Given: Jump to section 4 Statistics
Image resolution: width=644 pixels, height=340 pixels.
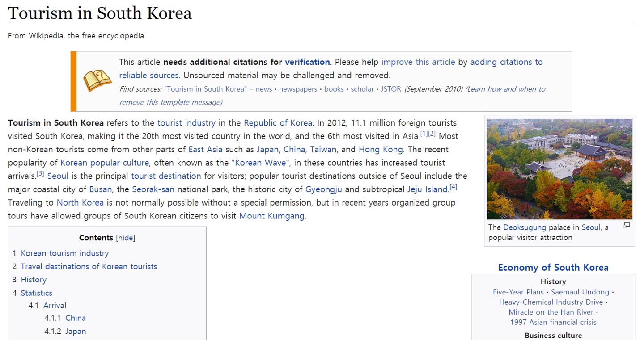Looking at the screenshot, I should tap(37, 293).
